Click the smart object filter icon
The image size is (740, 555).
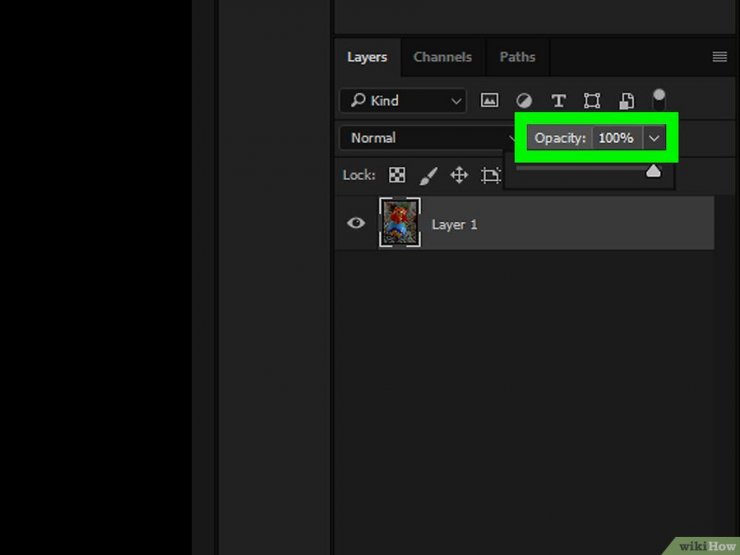tap(626, 100)
